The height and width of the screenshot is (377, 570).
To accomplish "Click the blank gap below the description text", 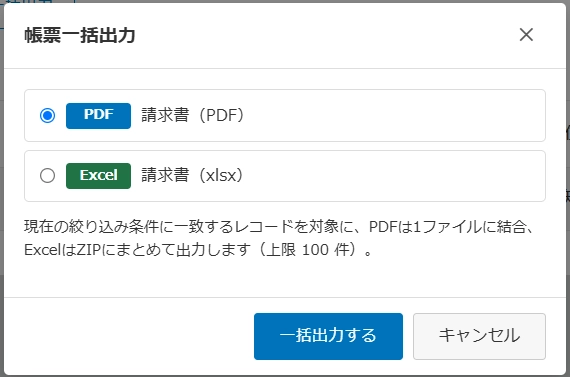I will pyautogui.click(x=285, y=278).
